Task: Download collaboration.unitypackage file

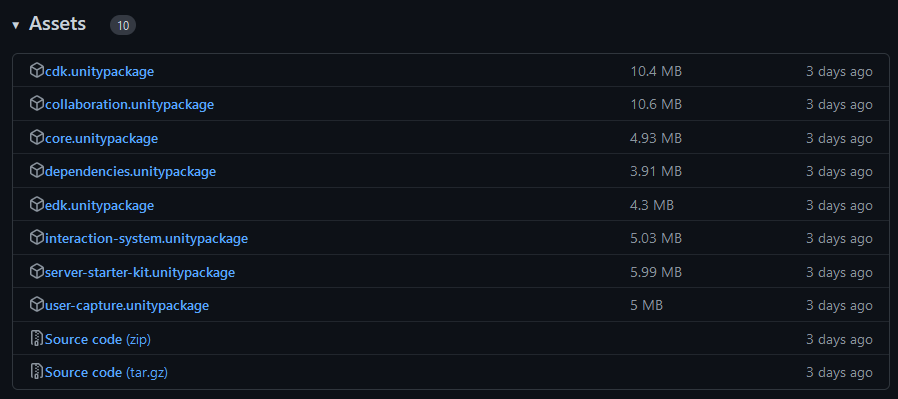Action: [x=129, y=105]
